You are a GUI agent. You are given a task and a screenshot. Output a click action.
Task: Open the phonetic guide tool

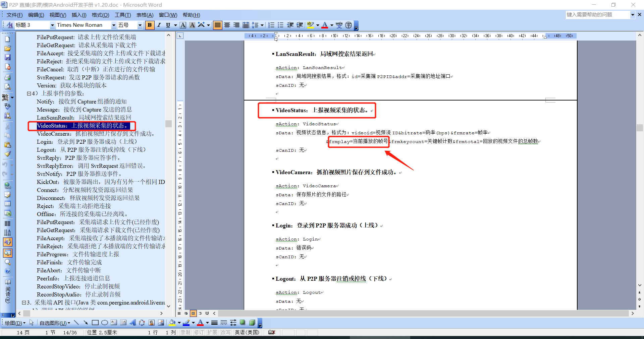339,25
